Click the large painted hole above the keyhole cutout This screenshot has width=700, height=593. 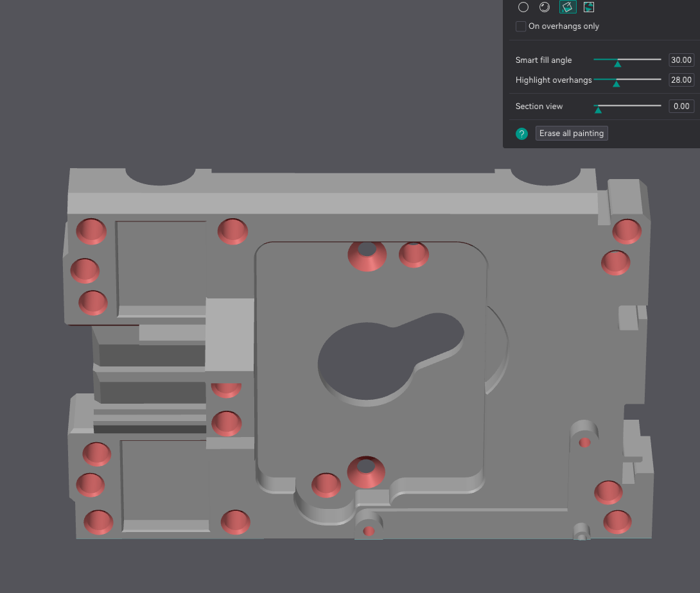[x=367, y=255]
